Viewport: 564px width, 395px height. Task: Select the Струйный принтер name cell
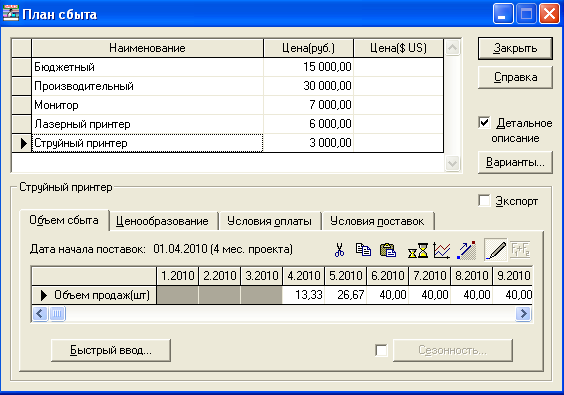click(x=147, y=143)
